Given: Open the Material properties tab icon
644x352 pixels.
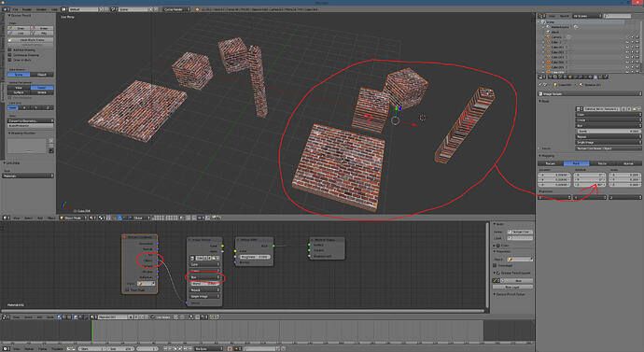Looking at the screenshot, I should click(x=590, y=77).
